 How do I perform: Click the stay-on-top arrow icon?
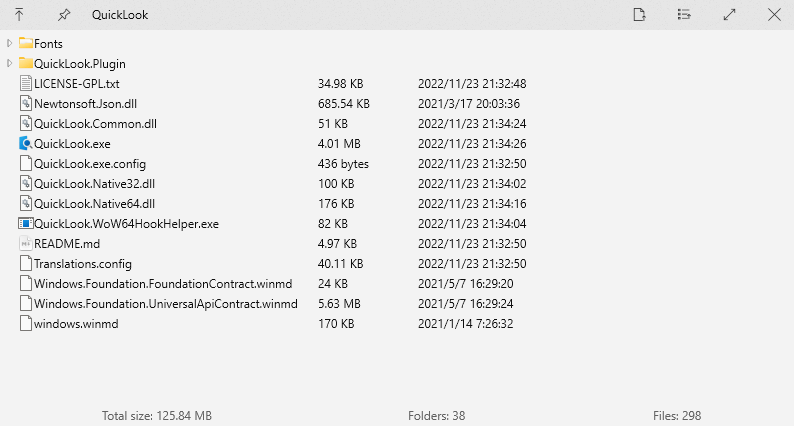pyautogui.click(x=19, y=15)
